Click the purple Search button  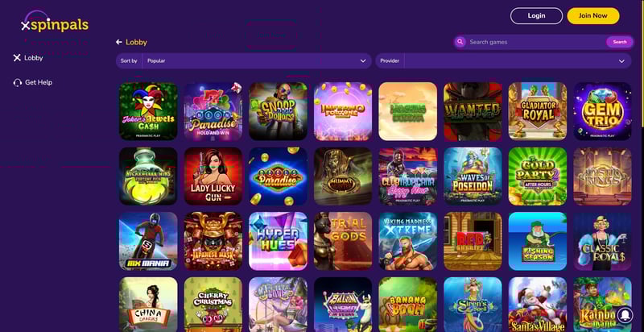tap(619, 42)
